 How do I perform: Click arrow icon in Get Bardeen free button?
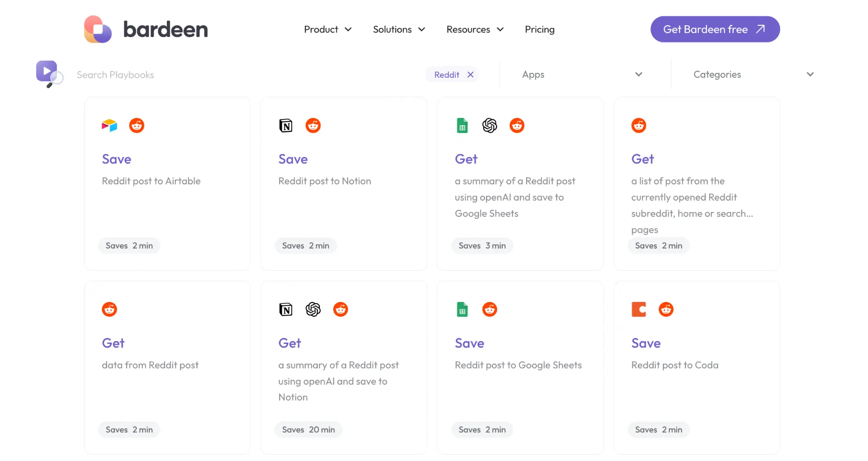(760, 29)
